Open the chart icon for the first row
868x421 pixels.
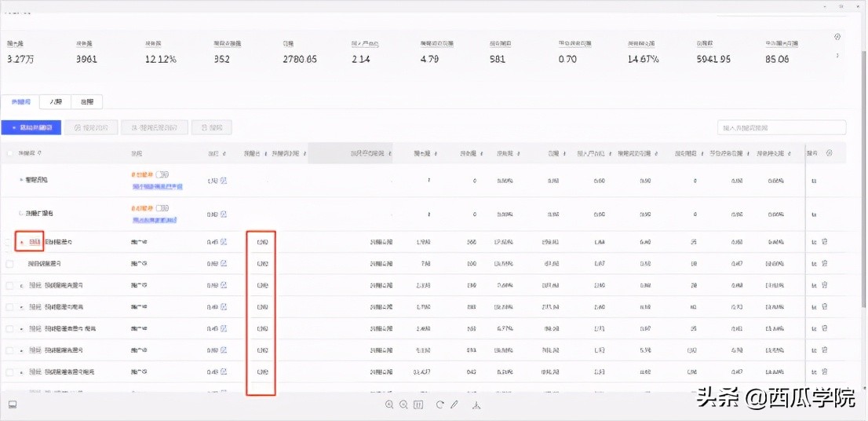pyautogui.click(x=814, y=181)
